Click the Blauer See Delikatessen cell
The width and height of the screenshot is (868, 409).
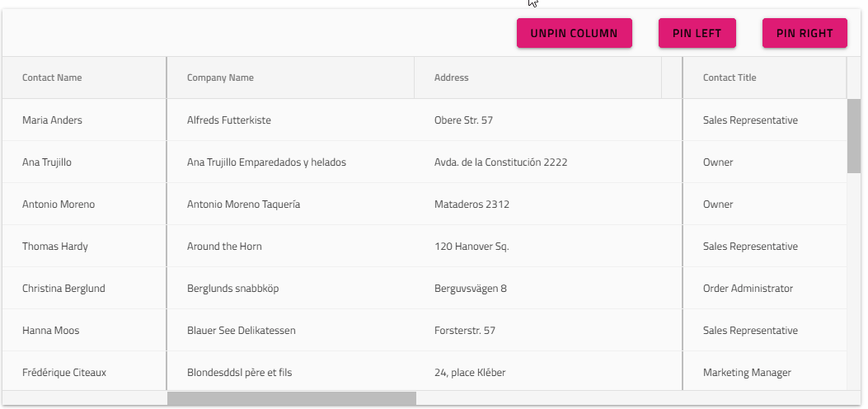[241, 331]
